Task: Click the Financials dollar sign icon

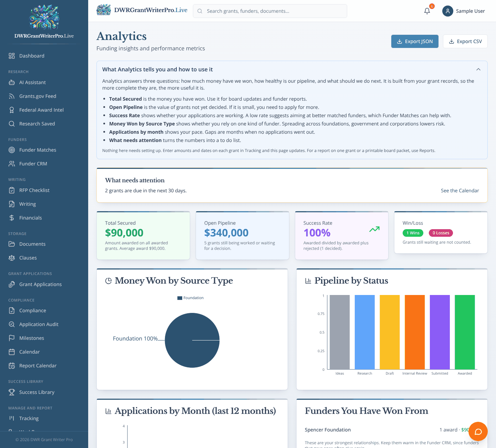Action: [x=12, y=218]
